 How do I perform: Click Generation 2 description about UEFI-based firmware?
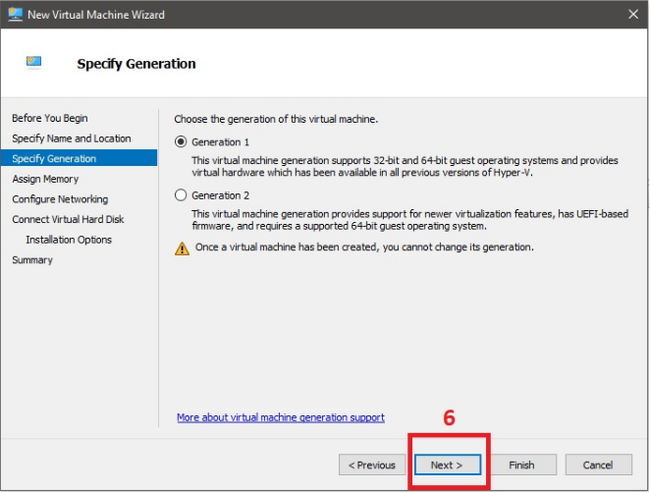click(410, 220)
